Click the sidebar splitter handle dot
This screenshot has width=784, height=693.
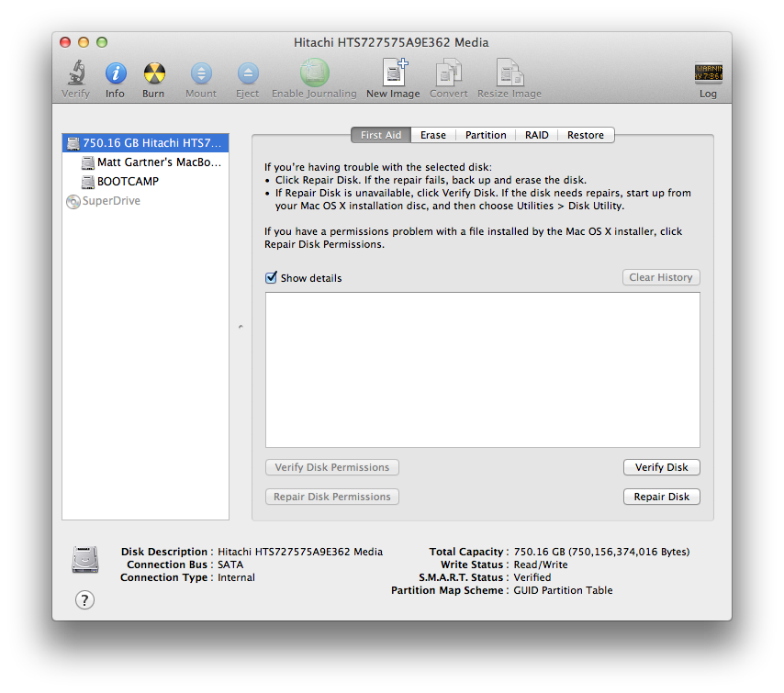(241, 327)
